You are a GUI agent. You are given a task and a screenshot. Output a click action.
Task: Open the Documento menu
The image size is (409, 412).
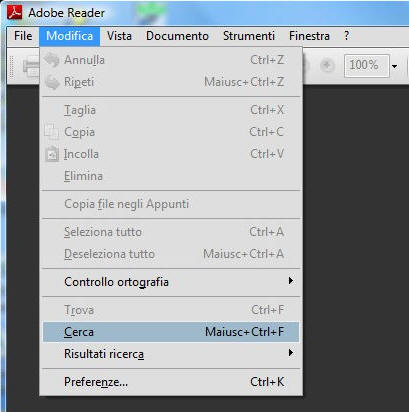coord(177,36)
